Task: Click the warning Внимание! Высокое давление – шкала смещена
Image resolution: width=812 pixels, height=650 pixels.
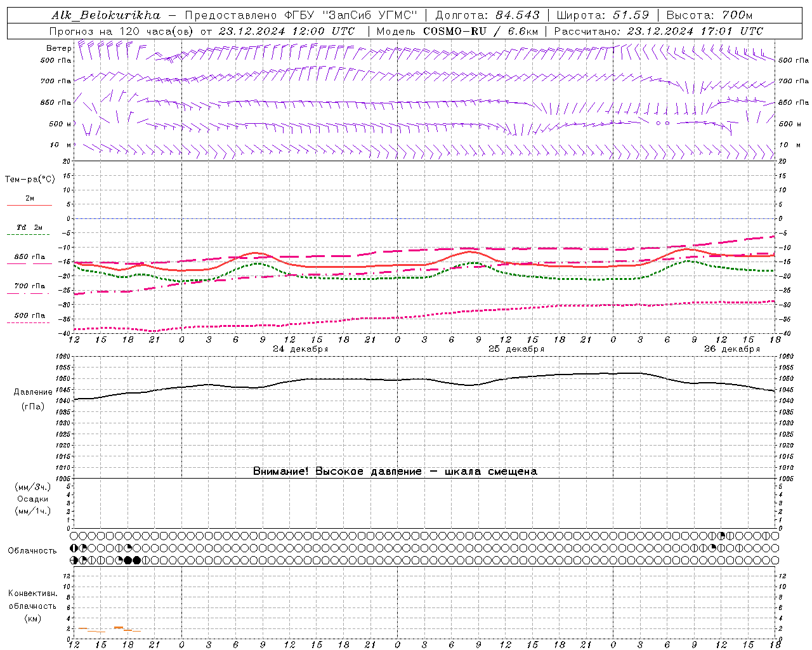Action: pyautogui.click(x=395, y=472)
